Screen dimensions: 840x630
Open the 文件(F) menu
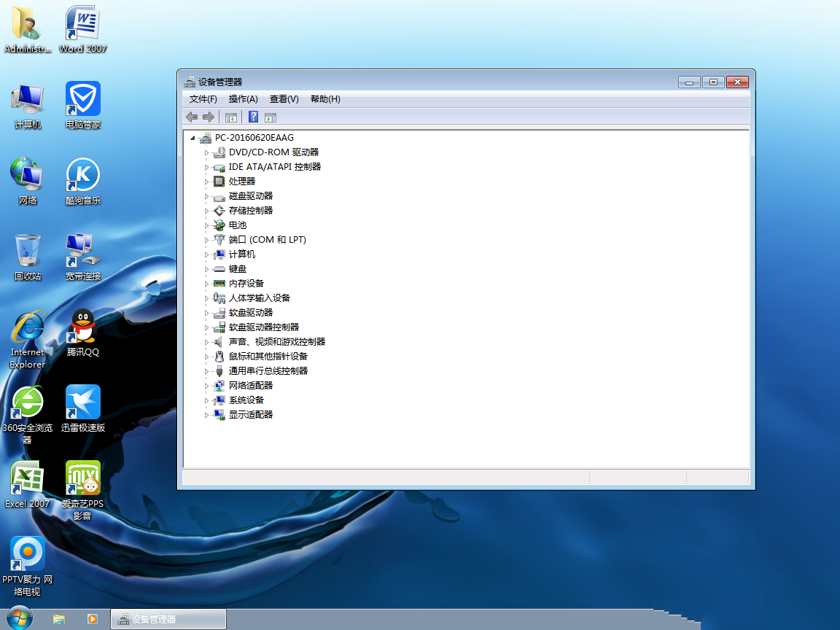tap(203, 99)
